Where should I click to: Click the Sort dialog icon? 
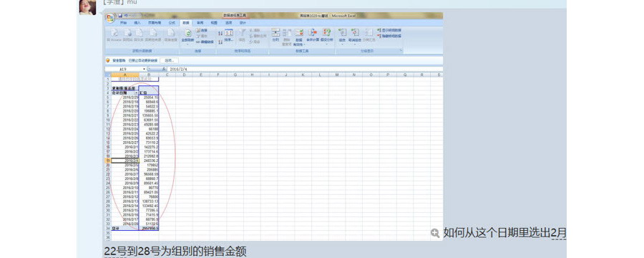pos(229,33)
